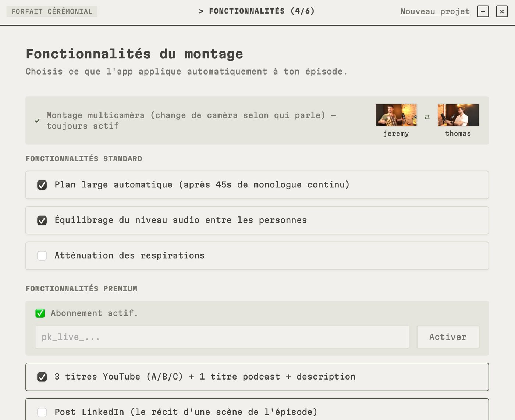
Task: Click the 'Montage multicaméra' description text
Action: 191,121
